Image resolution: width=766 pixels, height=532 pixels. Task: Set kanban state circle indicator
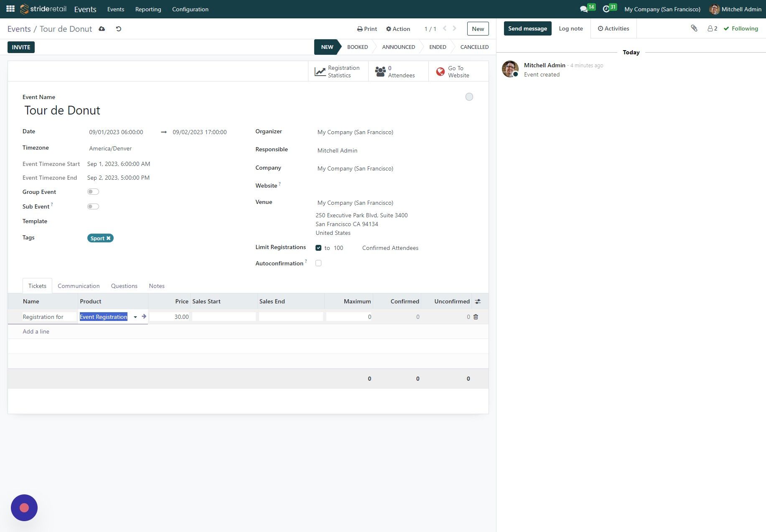click(469, 97)
